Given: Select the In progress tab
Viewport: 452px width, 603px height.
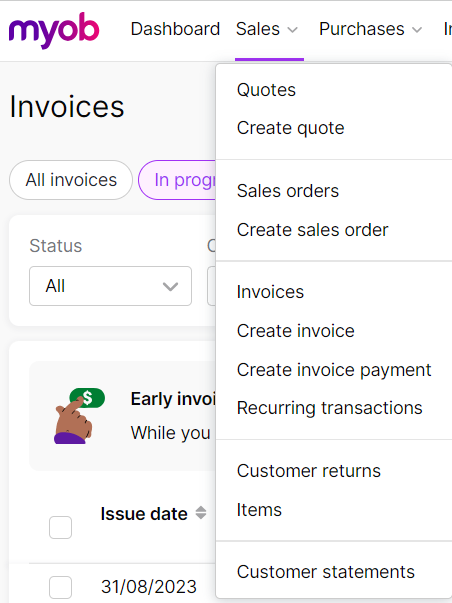Looking at the screenshot, I should tap(177, 180).
